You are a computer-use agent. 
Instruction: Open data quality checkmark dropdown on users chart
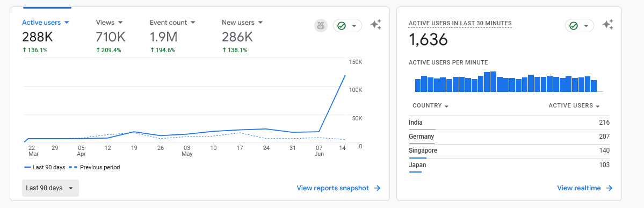(348, 25)
